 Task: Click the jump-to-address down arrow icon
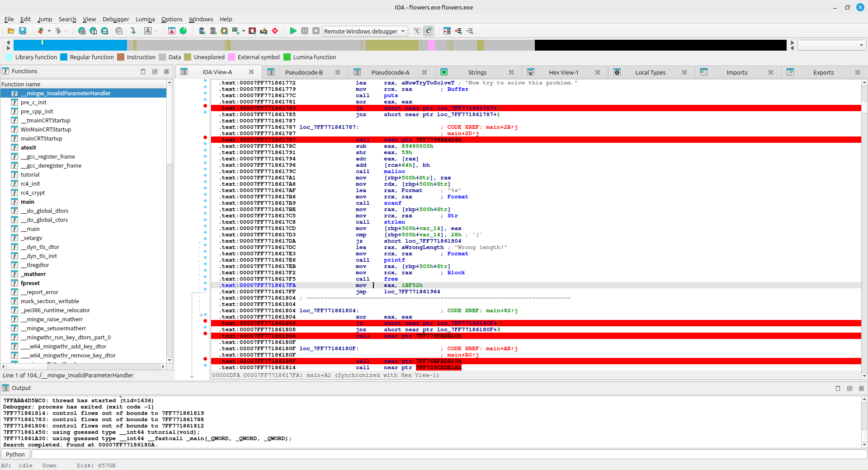(133, 31)
